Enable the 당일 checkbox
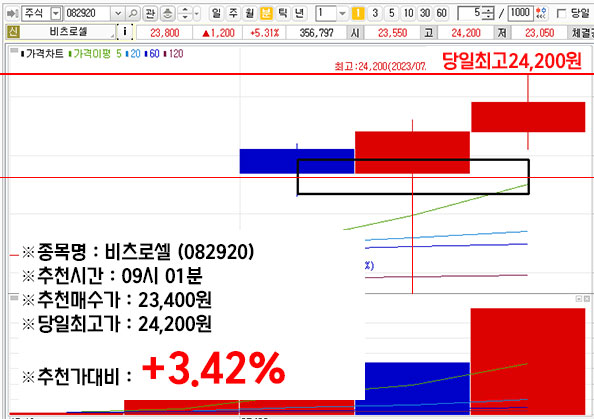Viewport: 594px width, 419px height. [561, 14]
